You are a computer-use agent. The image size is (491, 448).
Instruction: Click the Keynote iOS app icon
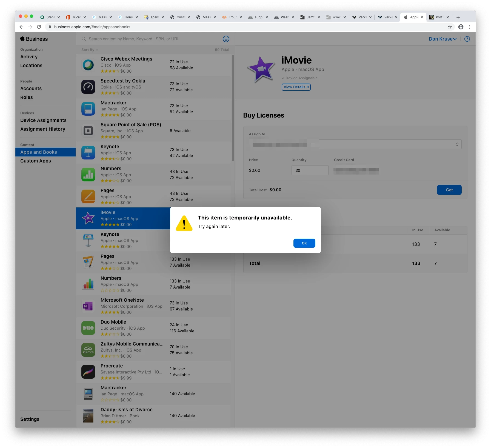point(88,153)
